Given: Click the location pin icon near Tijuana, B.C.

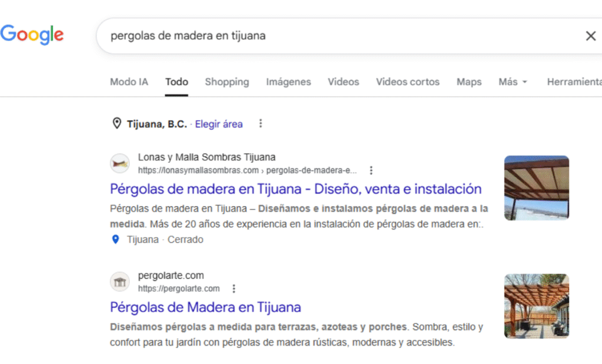Looking at the screenshot, I should (x=117, y=123).
